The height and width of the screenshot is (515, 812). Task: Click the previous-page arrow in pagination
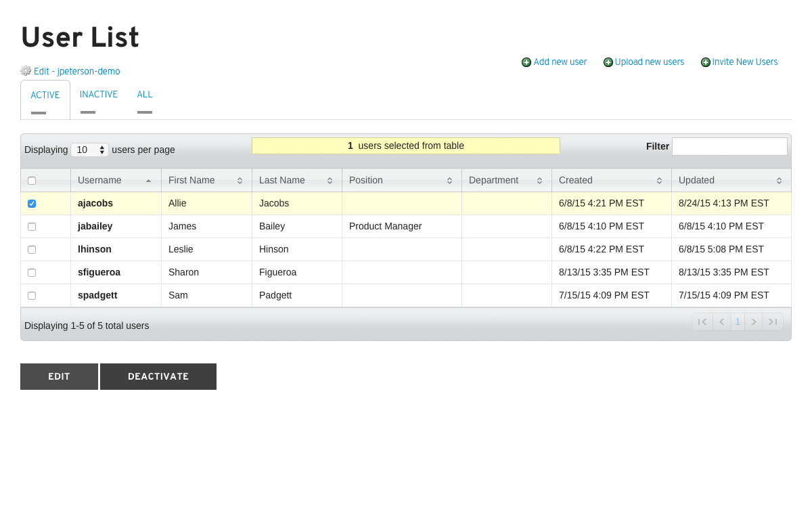(x=721, y=321)
